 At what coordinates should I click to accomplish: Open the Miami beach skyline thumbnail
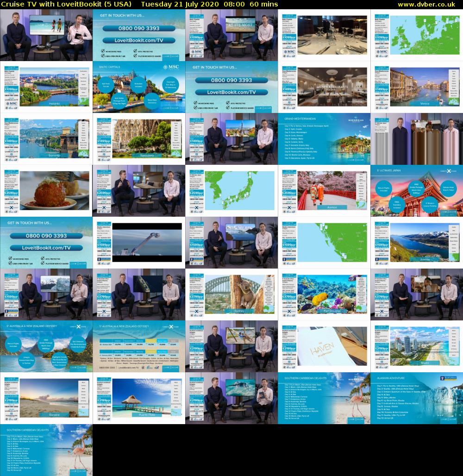click(x=417, y=346)
